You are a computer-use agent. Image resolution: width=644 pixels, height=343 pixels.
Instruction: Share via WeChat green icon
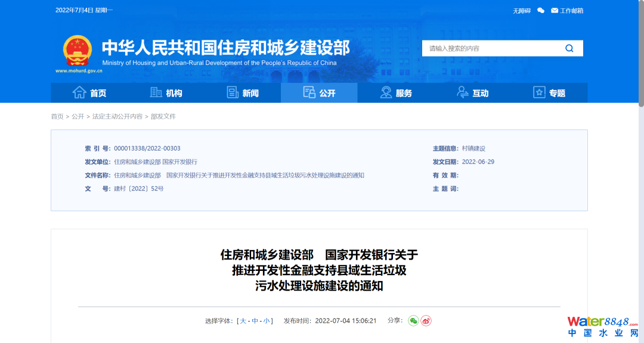(x=413, y=321)
